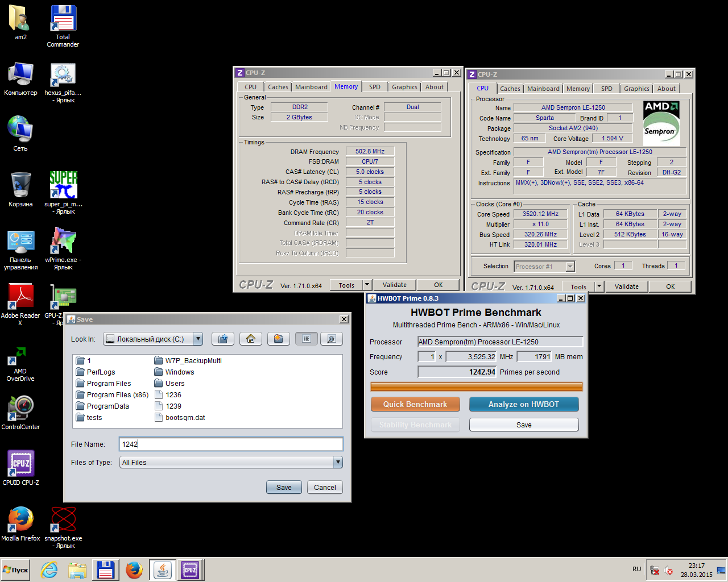Expand the Files of Type dropdown

(x=338, y=462)
